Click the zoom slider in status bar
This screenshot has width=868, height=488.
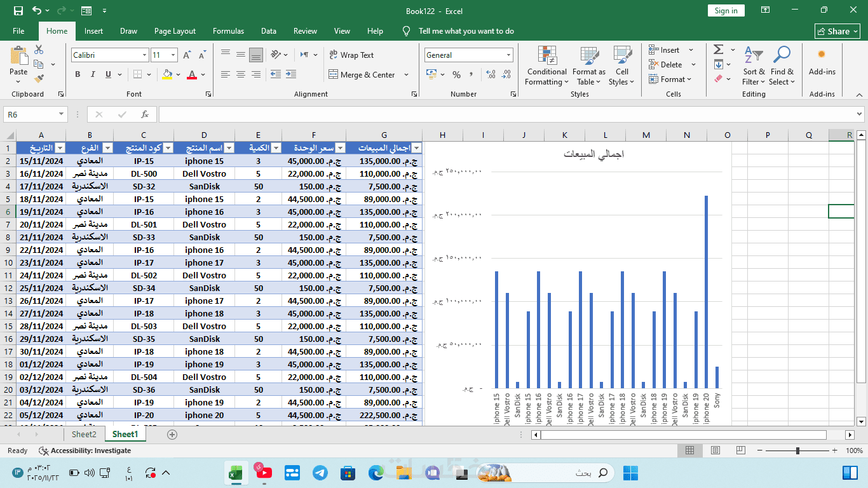point(797,451)
